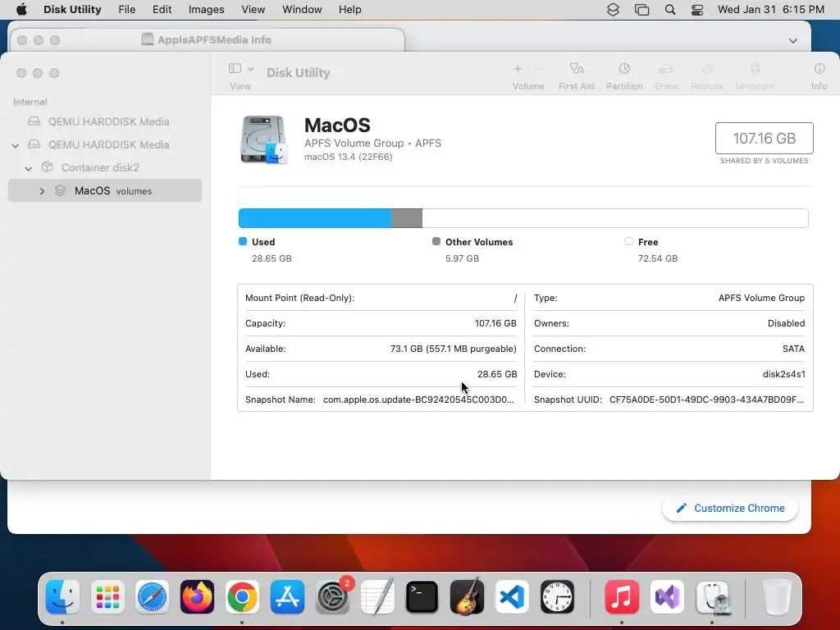
Task: Click the disk2s4s1 device value
Action: pyautogui.click(x=783, y=374)
